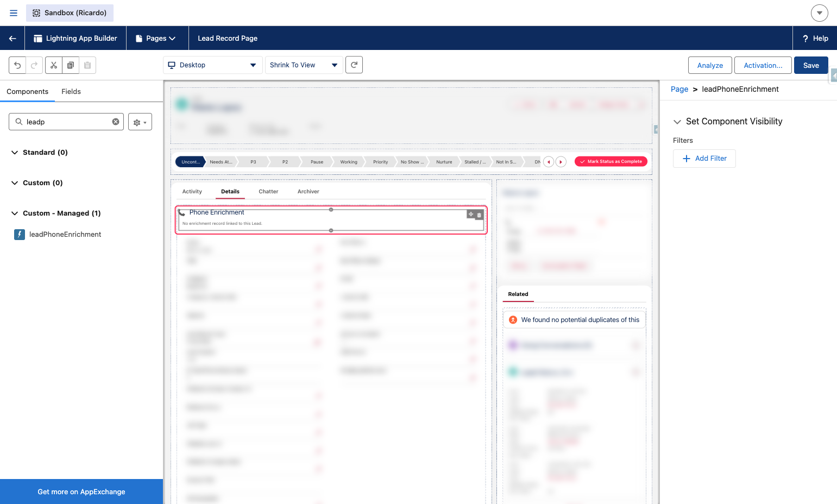Collapse the Custom - Managed (1) section
This screenshot has width=837, height=504.
(15, 213)
